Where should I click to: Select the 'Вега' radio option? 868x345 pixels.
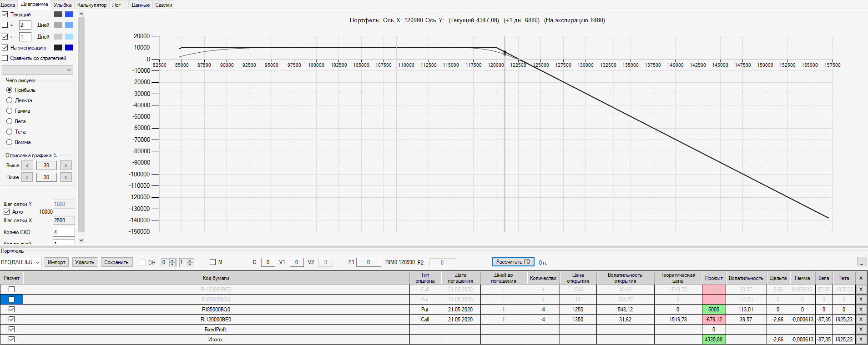click(9, 121)
